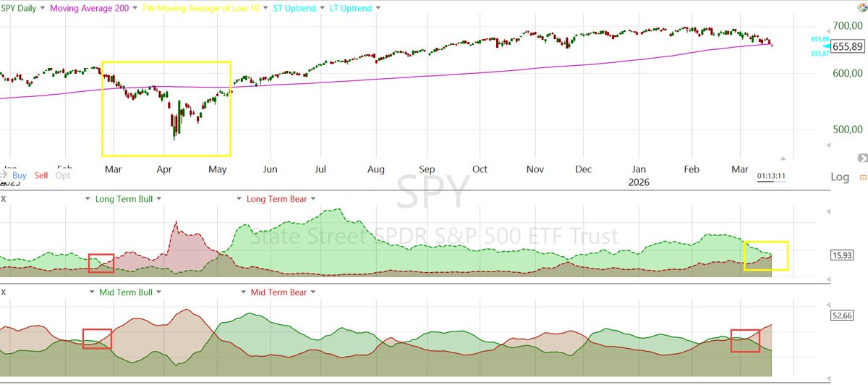Click the Buy button
Viewport: 868px width, 385px height.
point(20,176)
